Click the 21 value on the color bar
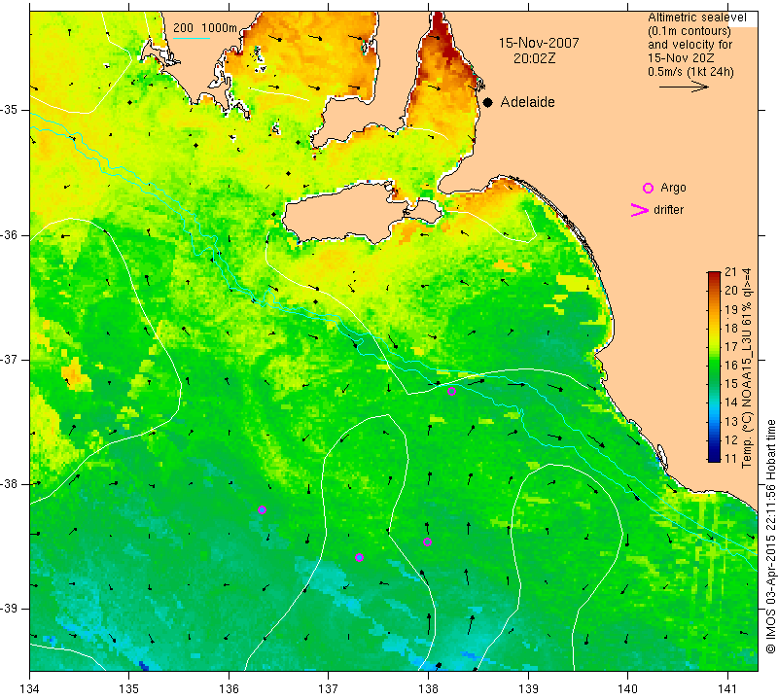778x700 pixels. 731,272
